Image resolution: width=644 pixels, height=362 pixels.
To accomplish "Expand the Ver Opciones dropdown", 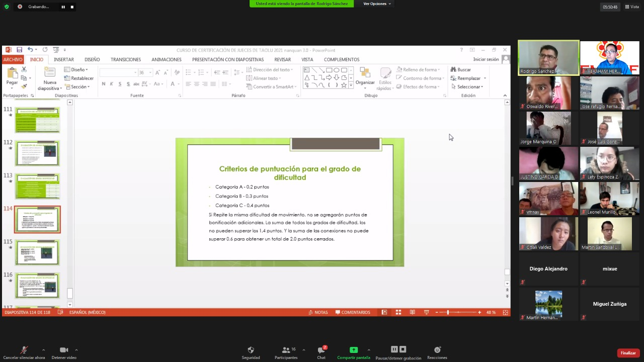I will click(377, 4).
